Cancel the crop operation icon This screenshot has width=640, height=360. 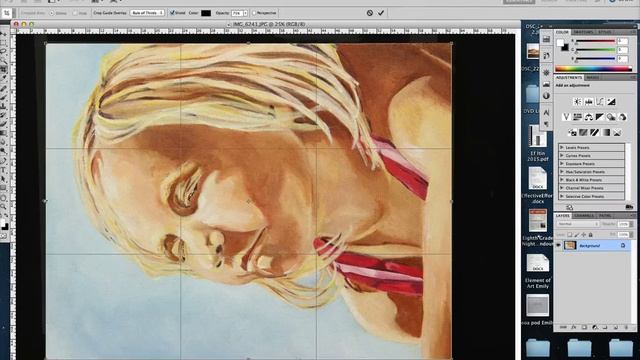tap(370, 13)
